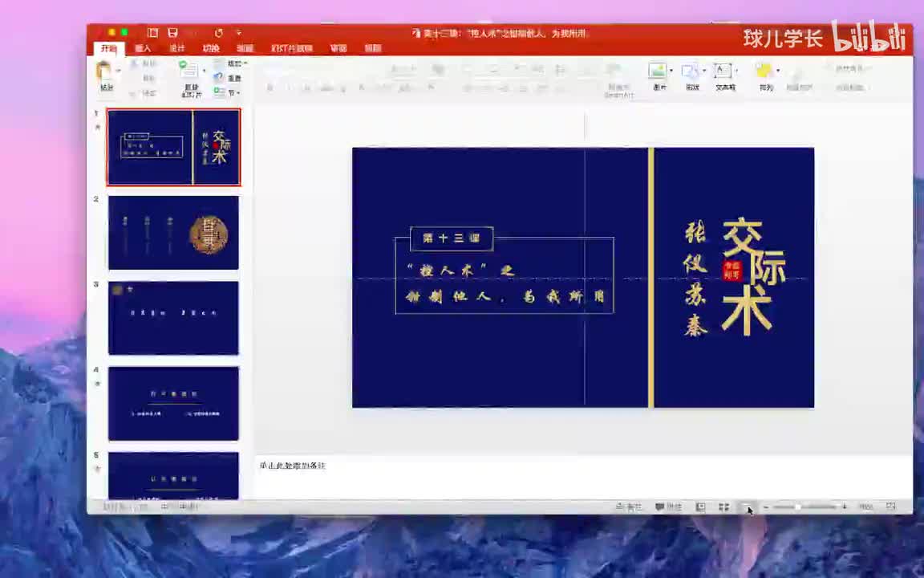The width and height of the screenshot is (924, 578).
Task: Toggle the Comments (批注) button in status bar
Action: click(x=669, y=507)
